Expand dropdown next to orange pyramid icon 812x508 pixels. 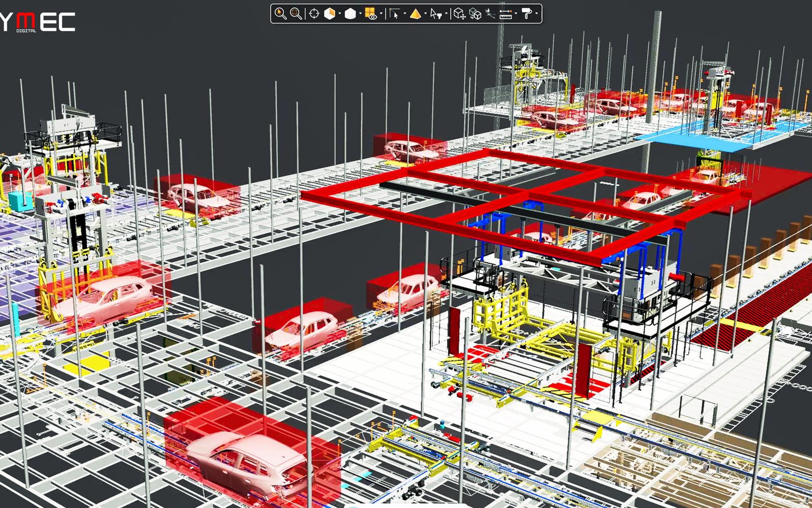pyautogui.click(x=425, y=13)
